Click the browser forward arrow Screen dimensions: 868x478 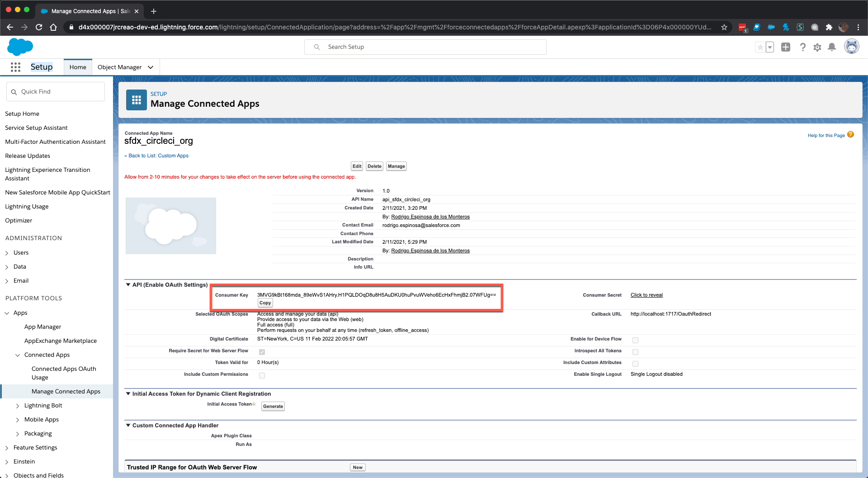(x=24, y=27)
